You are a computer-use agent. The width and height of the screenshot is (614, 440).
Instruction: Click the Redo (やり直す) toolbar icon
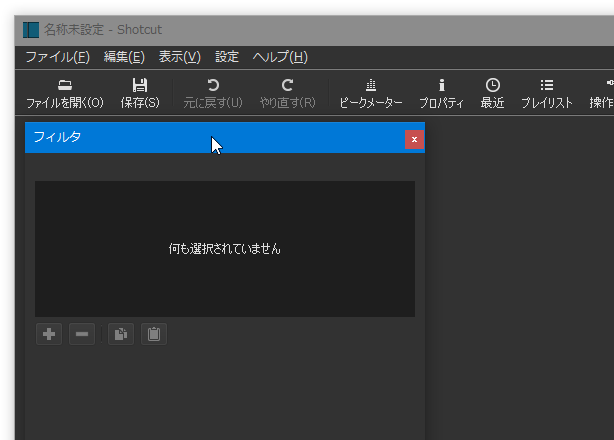(287, 85)
